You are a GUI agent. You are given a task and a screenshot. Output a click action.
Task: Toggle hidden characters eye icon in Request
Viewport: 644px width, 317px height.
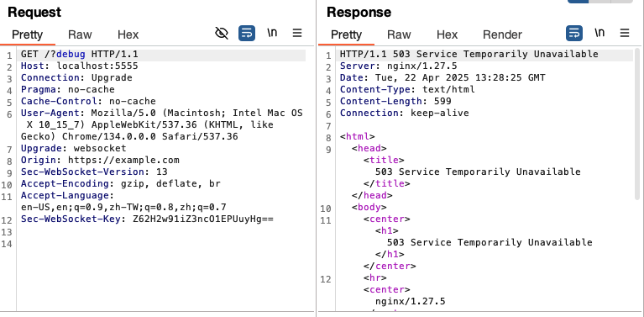tap(222, 33)
